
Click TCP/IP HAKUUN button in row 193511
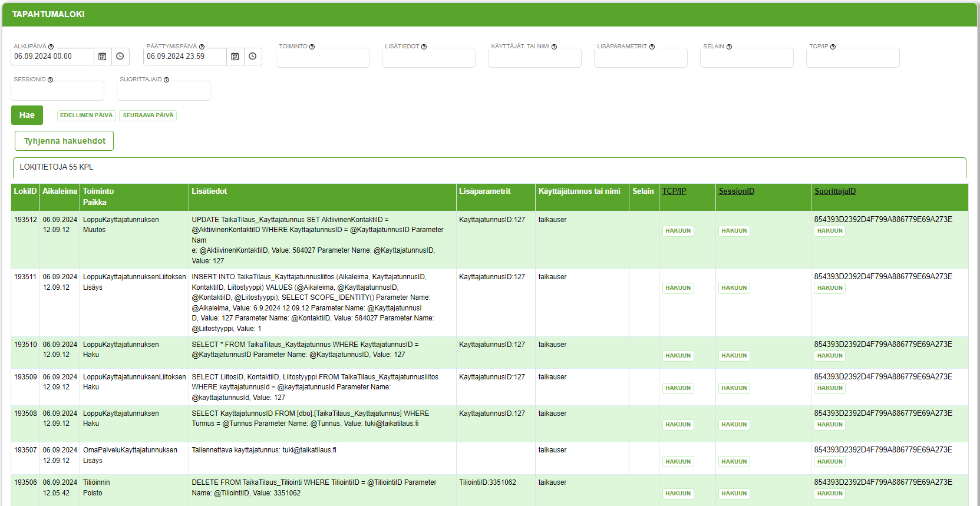pyautogui.click(x=678, y=288)
